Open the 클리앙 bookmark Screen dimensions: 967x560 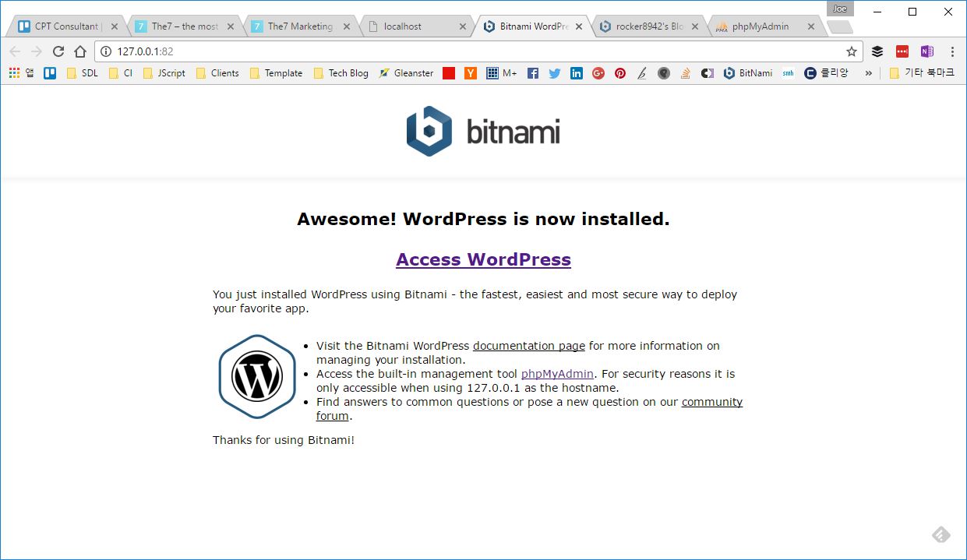827,73
